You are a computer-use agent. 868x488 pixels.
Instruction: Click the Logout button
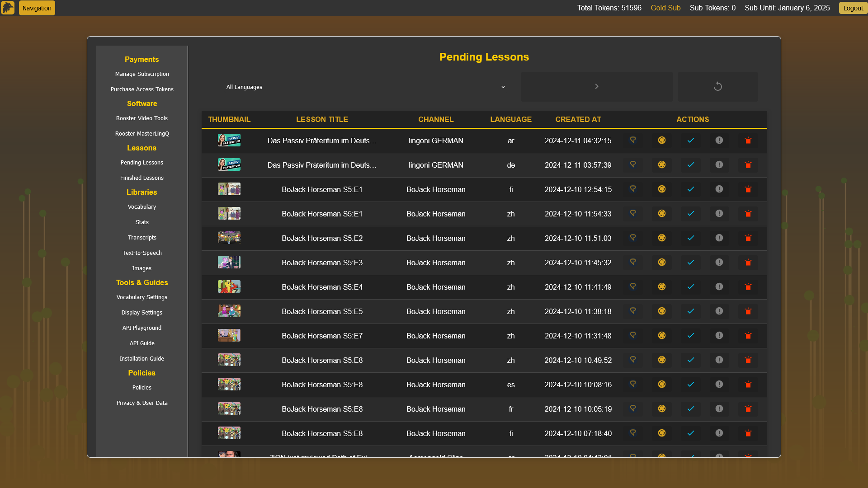click(x=853, y=8)
